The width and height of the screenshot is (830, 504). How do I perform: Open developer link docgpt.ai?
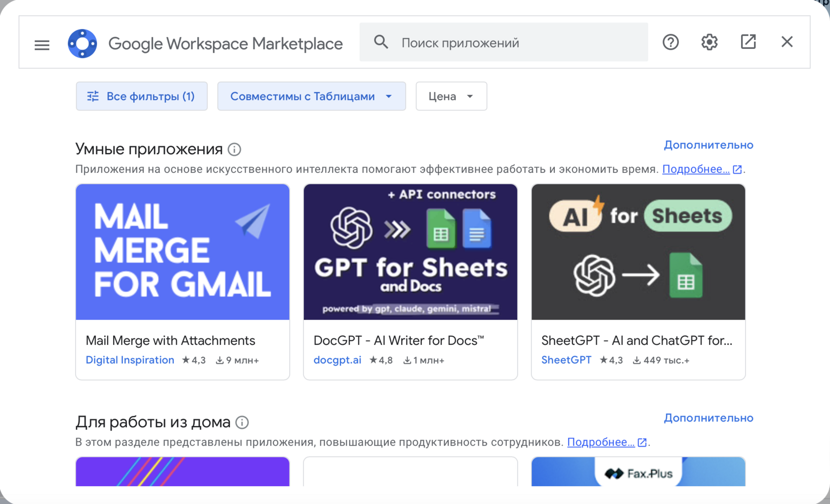337,360
